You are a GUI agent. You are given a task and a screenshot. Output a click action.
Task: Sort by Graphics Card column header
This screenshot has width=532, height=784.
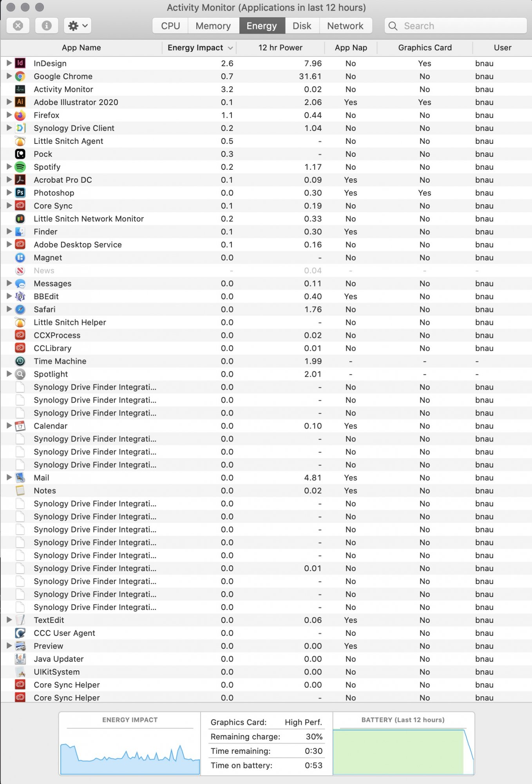[425, 47]
